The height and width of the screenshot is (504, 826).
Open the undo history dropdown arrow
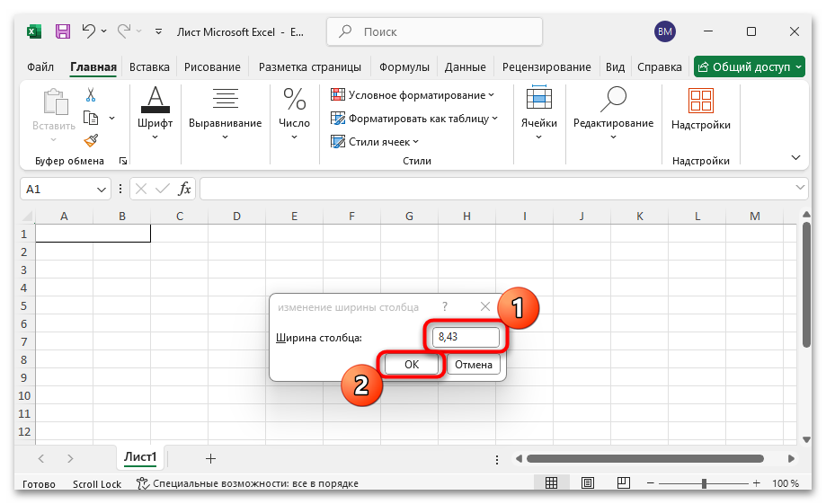click(103, 31)
